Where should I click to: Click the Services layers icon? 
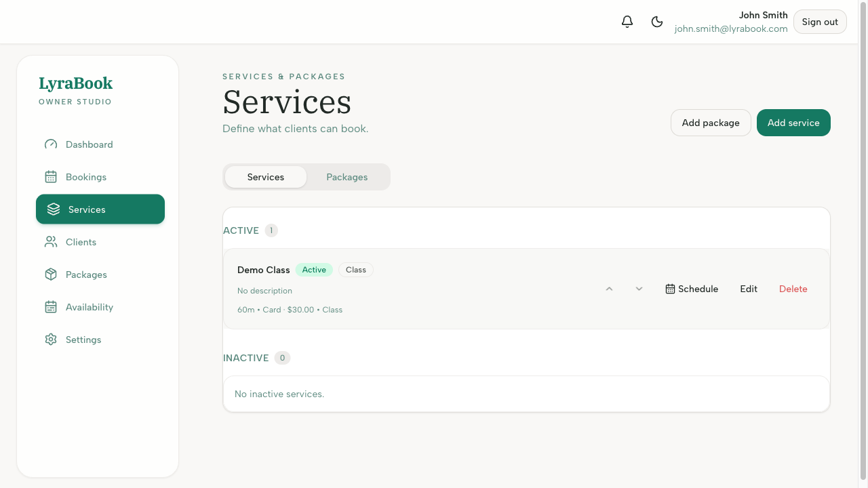pos(54,209)
